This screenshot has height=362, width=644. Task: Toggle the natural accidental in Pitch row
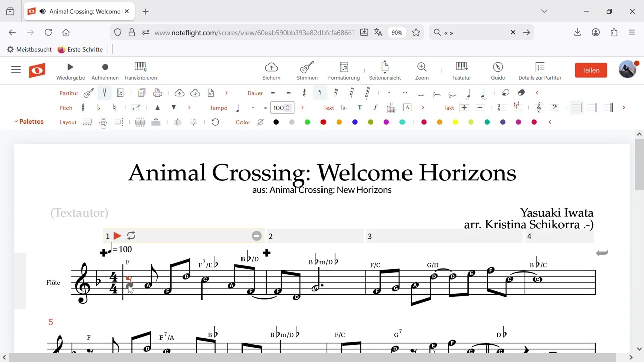pyautogui.click(x=114, y=108)
